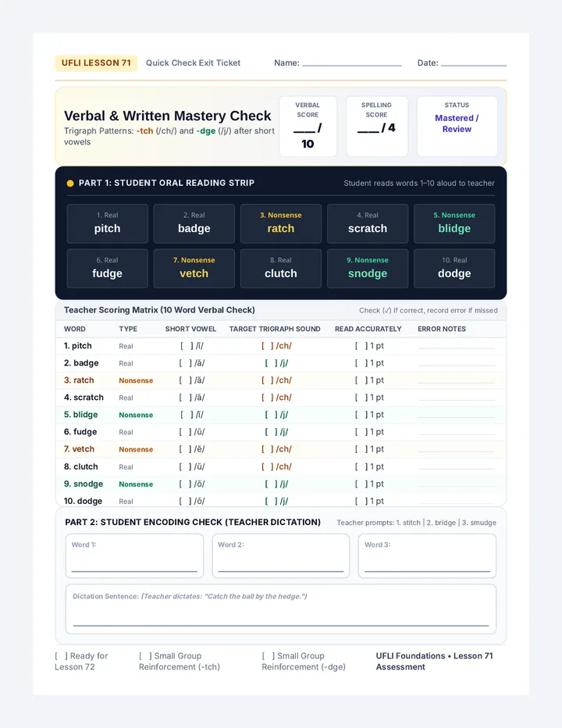Viewport: 562px width, 728px height.
Task: Check the /ch/ trigraph box for vetch
Action: coord(267,449)
